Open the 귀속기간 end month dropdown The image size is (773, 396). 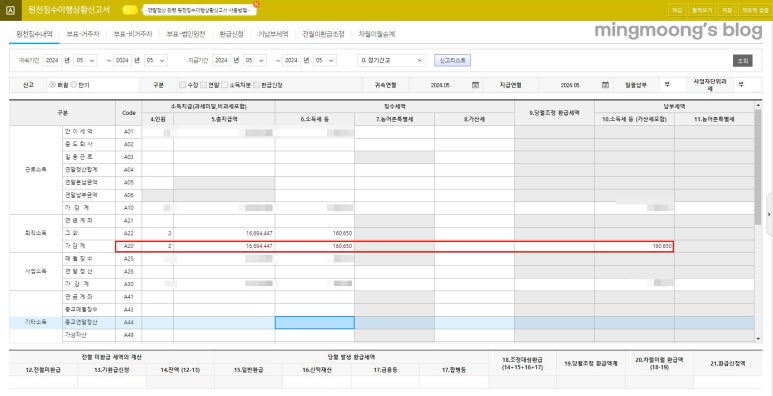[156, 60]
